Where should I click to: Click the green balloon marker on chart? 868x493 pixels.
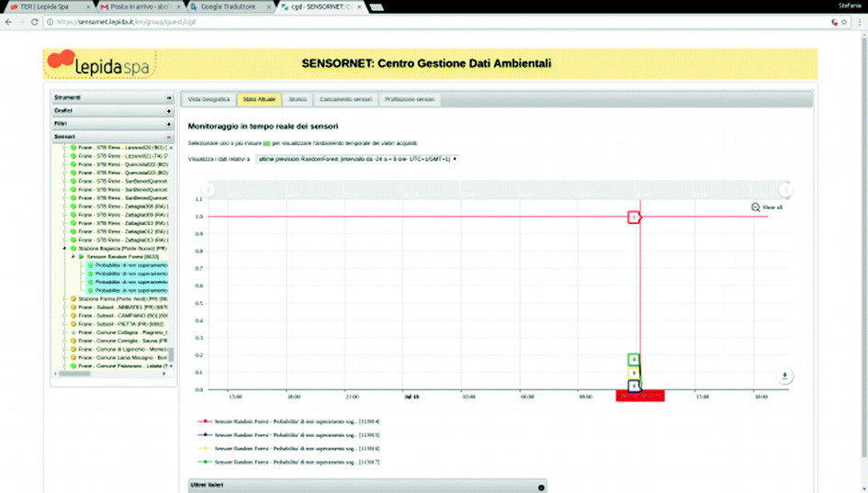(634, 360)
